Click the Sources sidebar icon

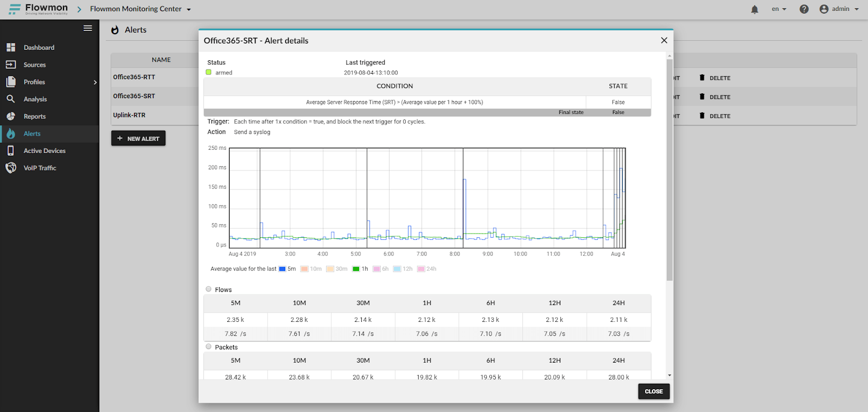[x=11, y=65]
